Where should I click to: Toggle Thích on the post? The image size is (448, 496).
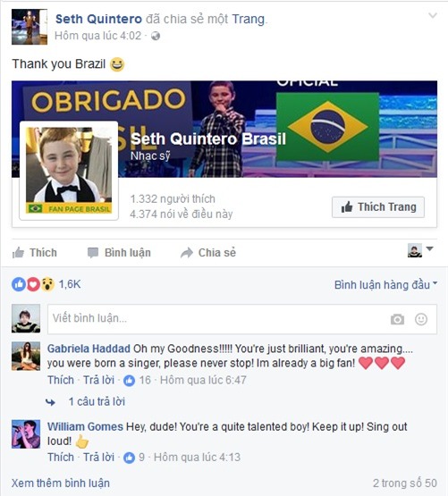click(35, 253)
